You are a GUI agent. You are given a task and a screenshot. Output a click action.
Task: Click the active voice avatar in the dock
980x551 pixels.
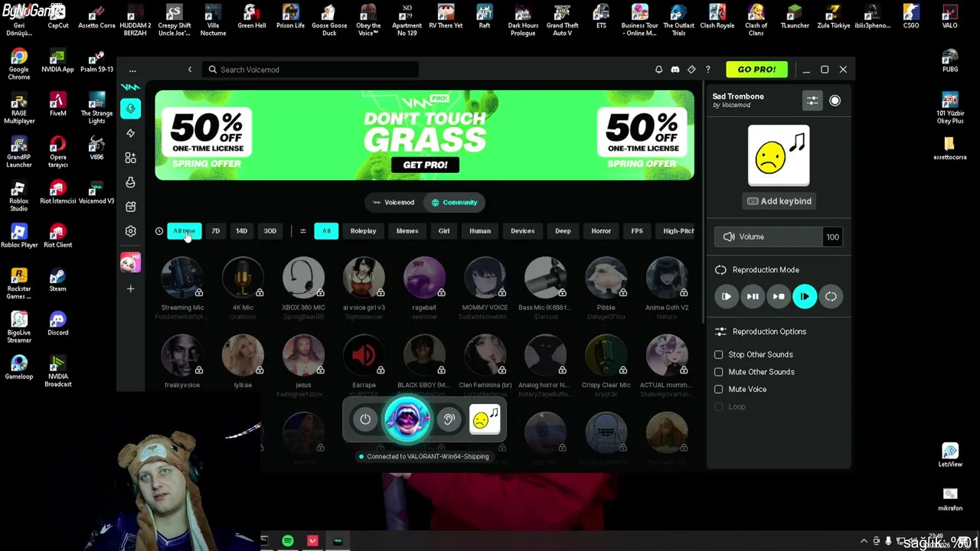coord(407,419)
